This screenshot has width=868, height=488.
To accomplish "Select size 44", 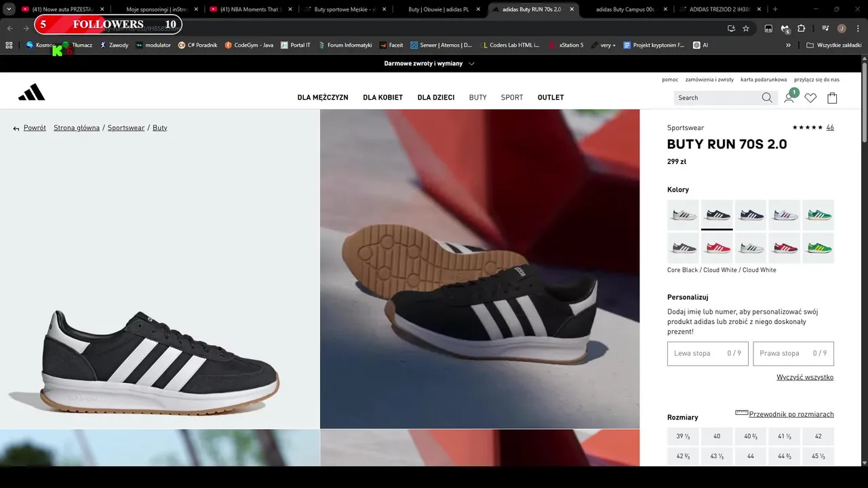I will pos(751,456).
